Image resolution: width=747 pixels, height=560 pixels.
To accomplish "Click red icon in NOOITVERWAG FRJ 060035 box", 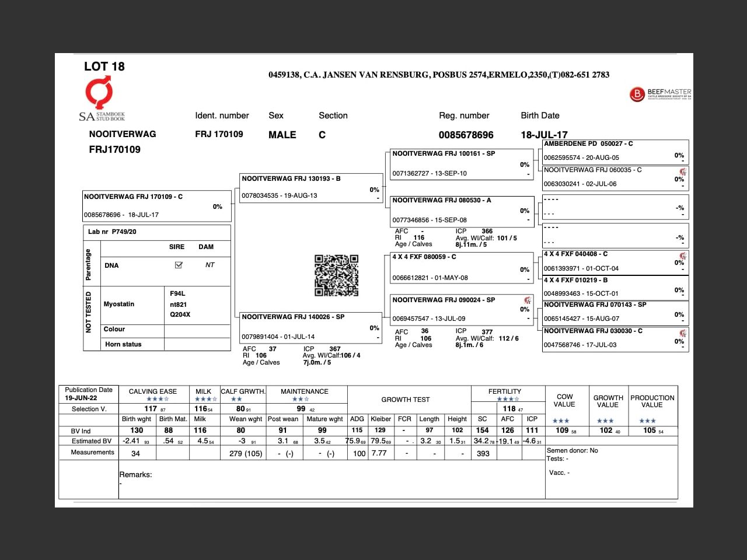I will click(x=682, y=171).
